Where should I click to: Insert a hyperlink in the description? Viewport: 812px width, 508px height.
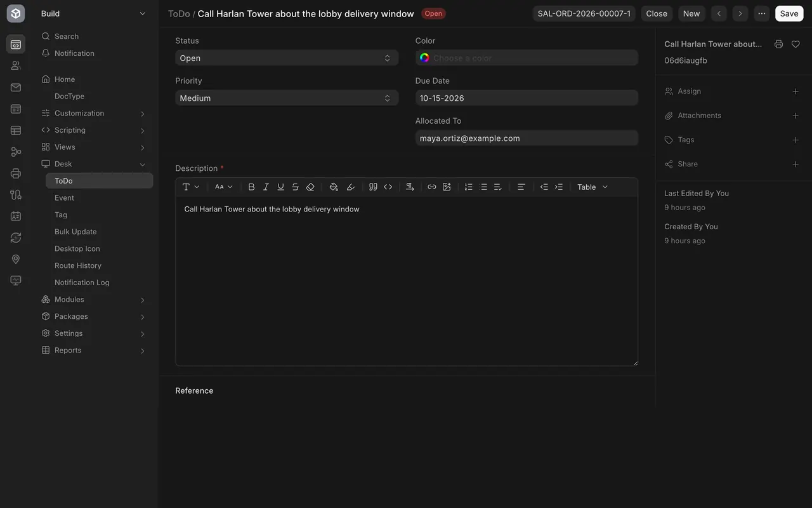(x=432, y=187)
